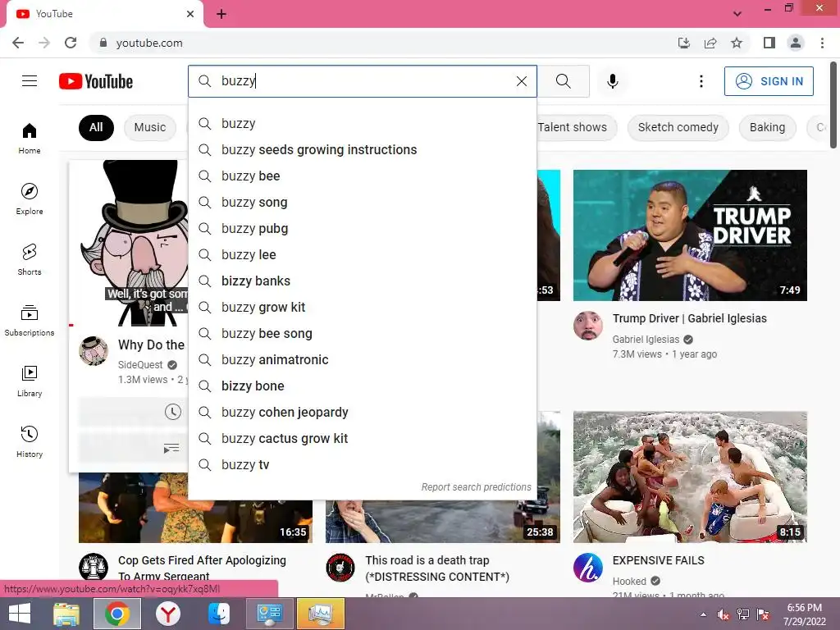Open the YouTube hamburger guide menu
840x630 pixels.
(x=30, y=81)
